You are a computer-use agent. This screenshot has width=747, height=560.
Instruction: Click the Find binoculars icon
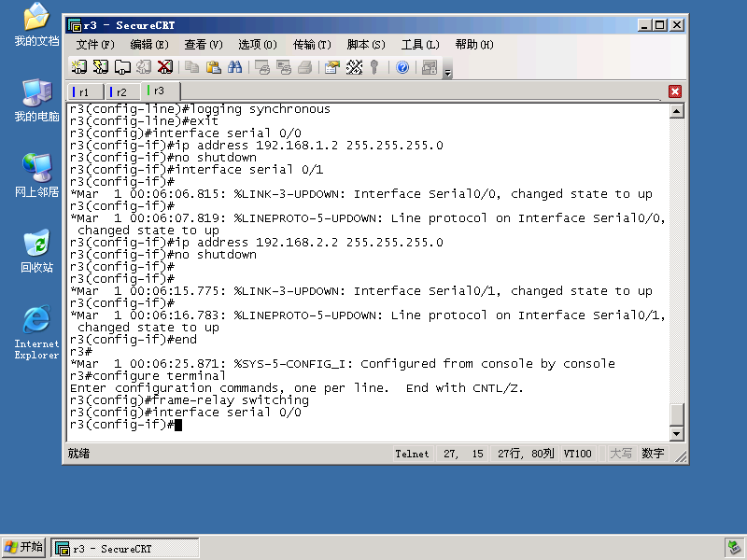[235, 67]
